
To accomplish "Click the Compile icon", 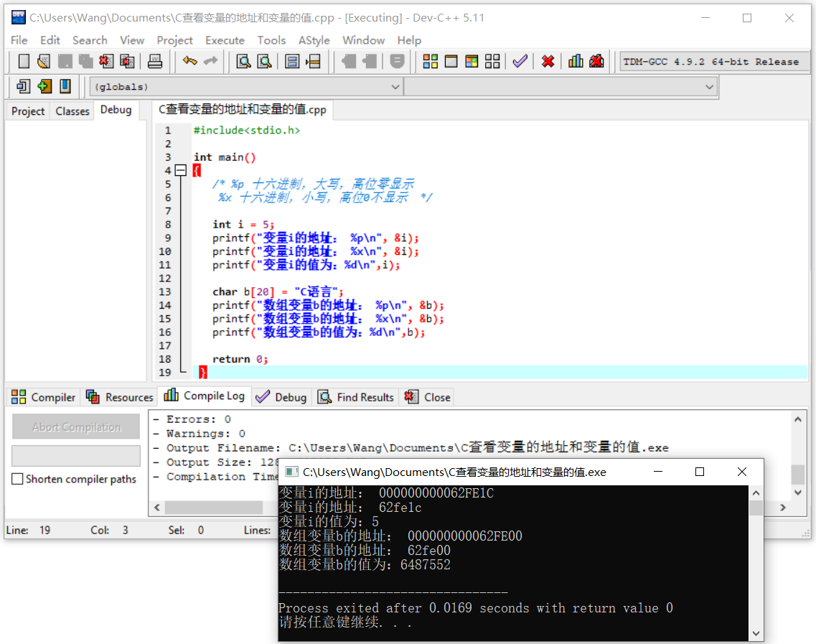I will (x=431, y=62).
